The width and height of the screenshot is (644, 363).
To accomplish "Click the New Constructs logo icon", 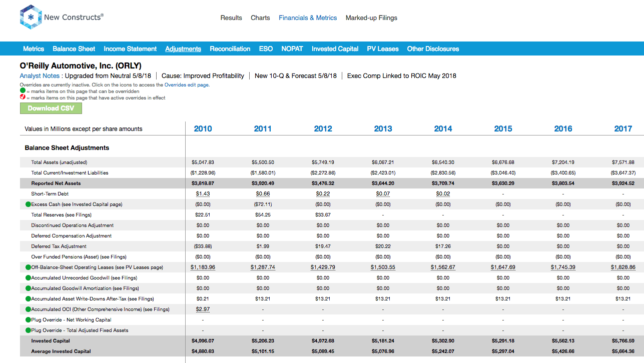I will 30,17.
